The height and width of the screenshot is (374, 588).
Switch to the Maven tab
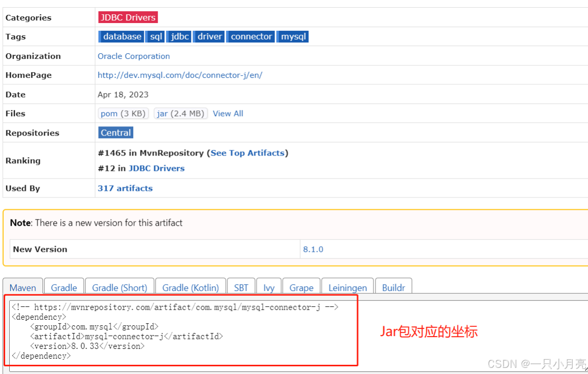(23, 287)
